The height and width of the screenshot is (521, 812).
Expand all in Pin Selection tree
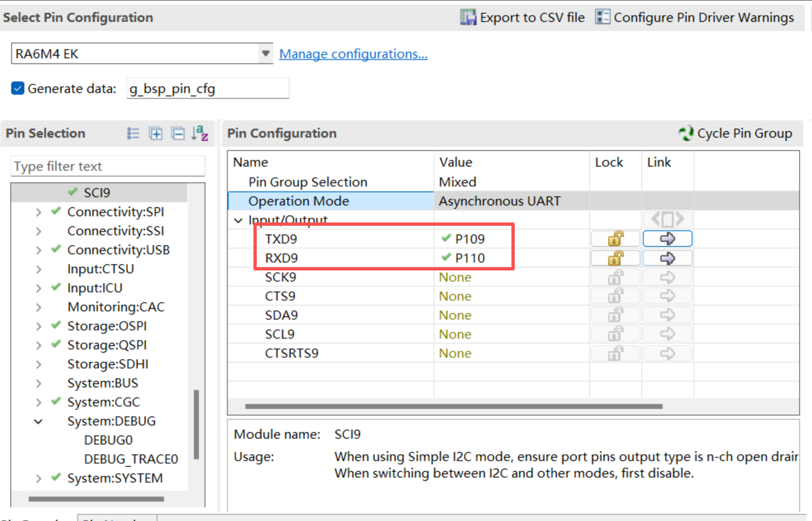[x=156, y=134]
